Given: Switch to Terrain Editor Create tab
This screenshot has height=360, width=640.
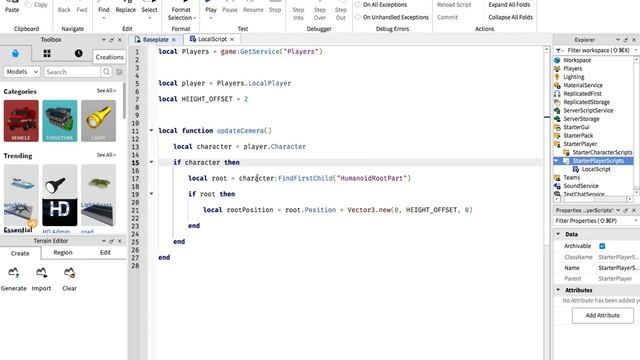Looking at the screenshot, I should [x=20, y=253].
